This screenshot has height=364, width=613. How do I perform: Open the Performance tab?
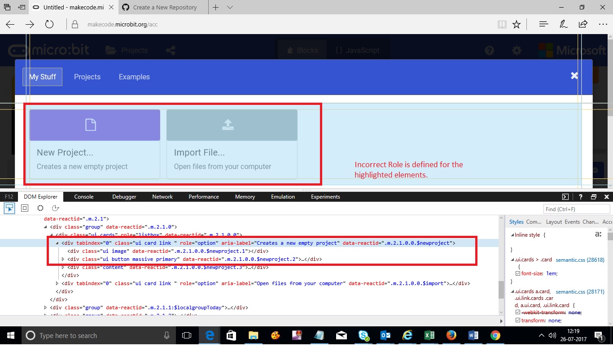[204, 197]
